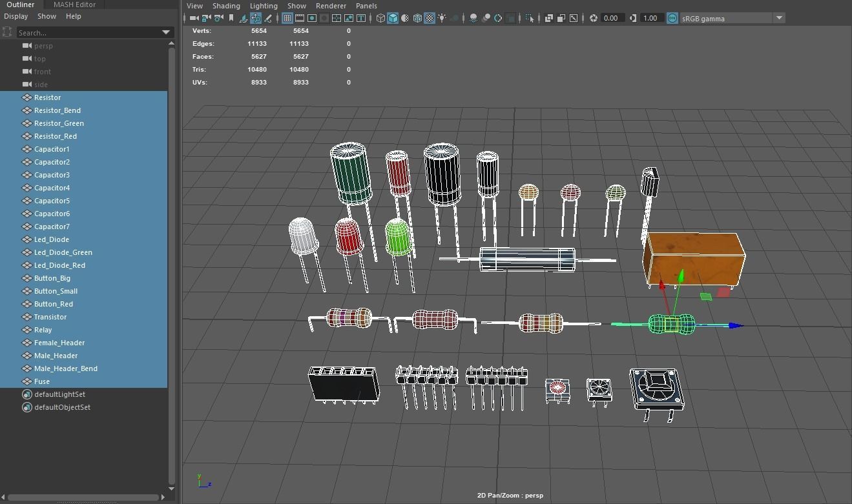Toggle the Resolution Gate icon
This screenshot has height=504, width=852.
coord(312,18)
